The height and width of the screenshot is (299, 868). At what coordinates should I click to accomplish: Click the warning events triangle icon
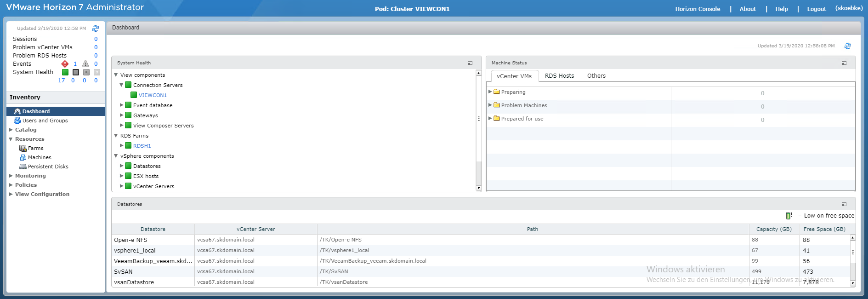pyautogui.click(x=85, y=64)
